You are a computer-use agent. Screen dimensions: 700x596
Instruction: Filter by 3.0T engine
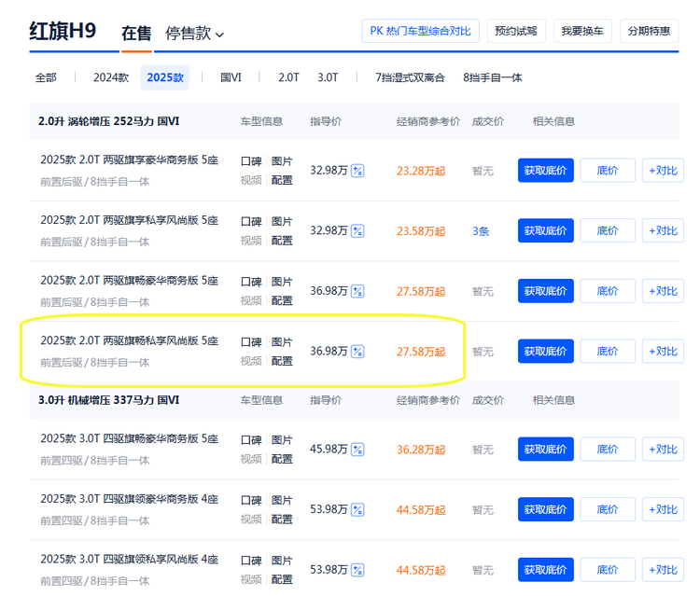(328, 77)
